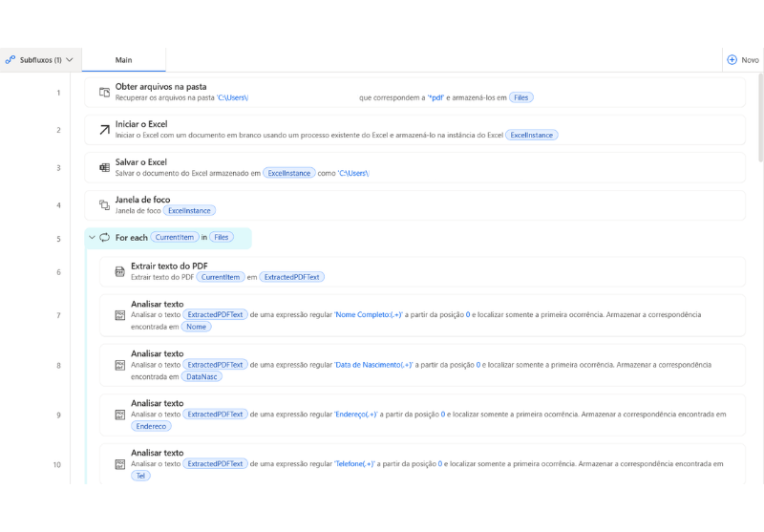Click ExcelInstance variable in Janela de foco
Viewport: 764px width, 532px height.
[x=189, y=210]
